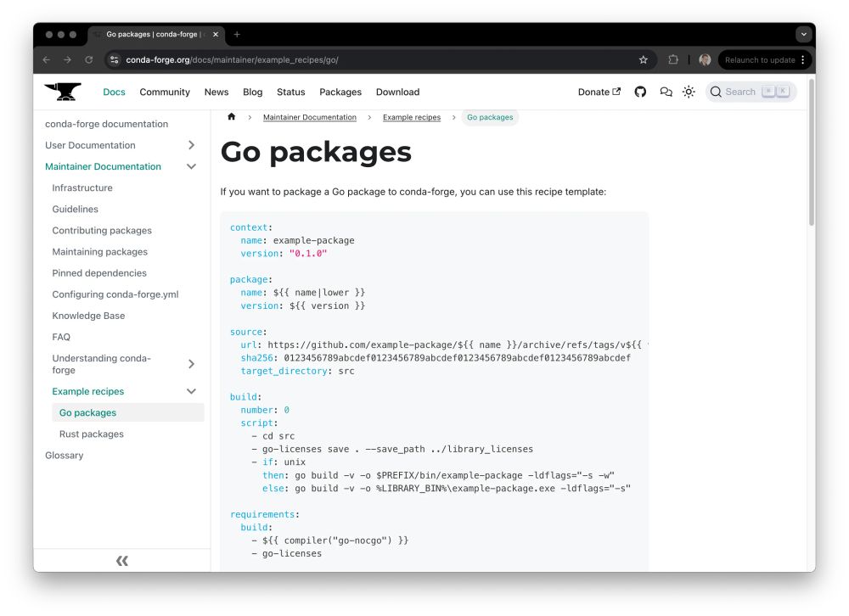The image size is (849, 616).
Task: Reload the page
Action: click(89, 60)
